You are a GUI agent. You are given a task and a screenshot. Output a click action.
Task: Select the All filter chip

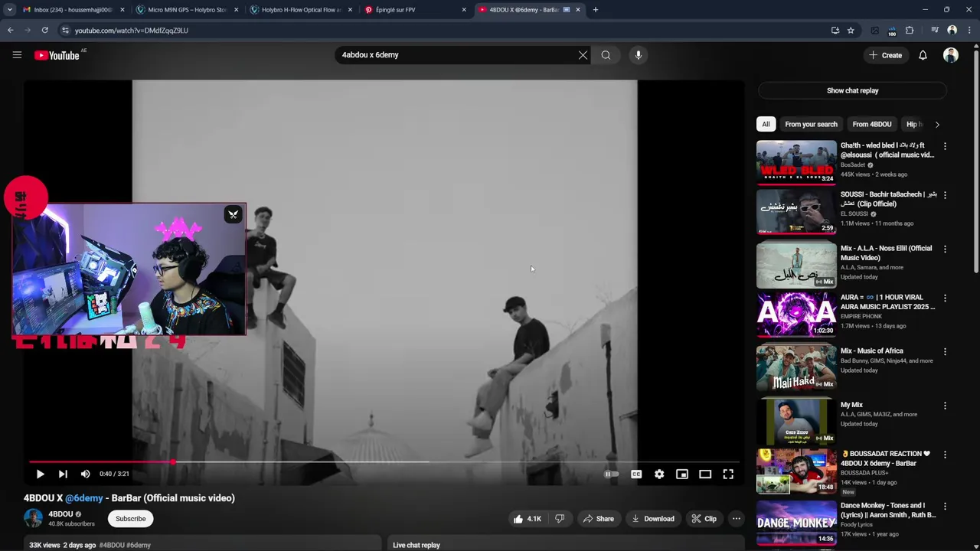[766, 124]
